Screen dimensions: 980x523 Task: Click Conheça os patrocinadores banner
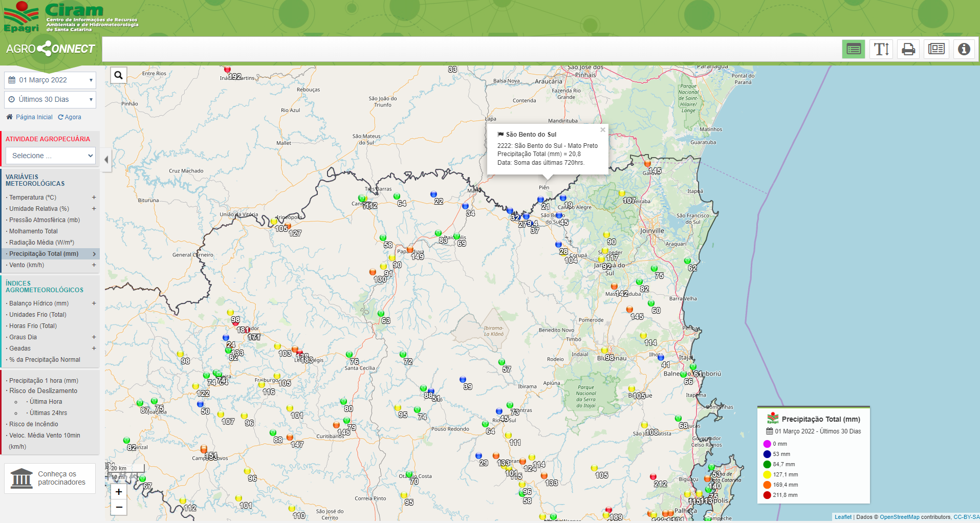pyautogui.click(x=50, y=478)
